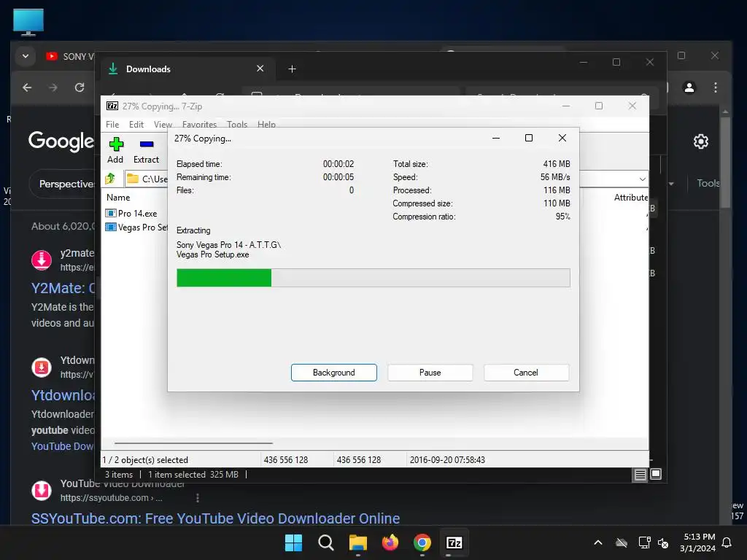
Task: Select the Vegas Pro Setup file row icon
Action: pyautogui.click(x=111, y=227)
